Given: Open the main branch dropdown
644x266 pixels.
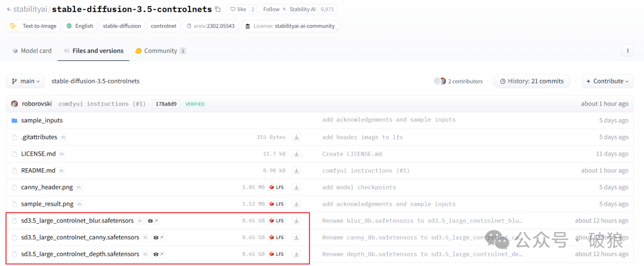Looking at the screenshot, I should coord(26,81).
